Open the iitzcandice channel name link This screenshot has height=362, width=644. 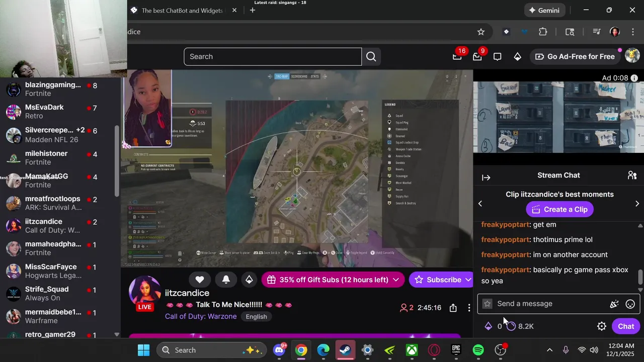tap(187, 293)
